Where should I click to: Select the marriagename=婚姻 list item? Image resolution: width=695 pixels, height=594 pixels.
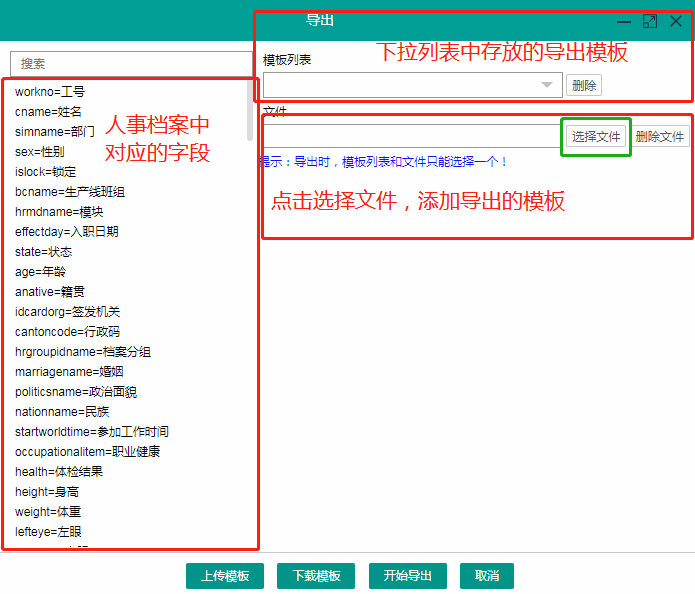69,372
